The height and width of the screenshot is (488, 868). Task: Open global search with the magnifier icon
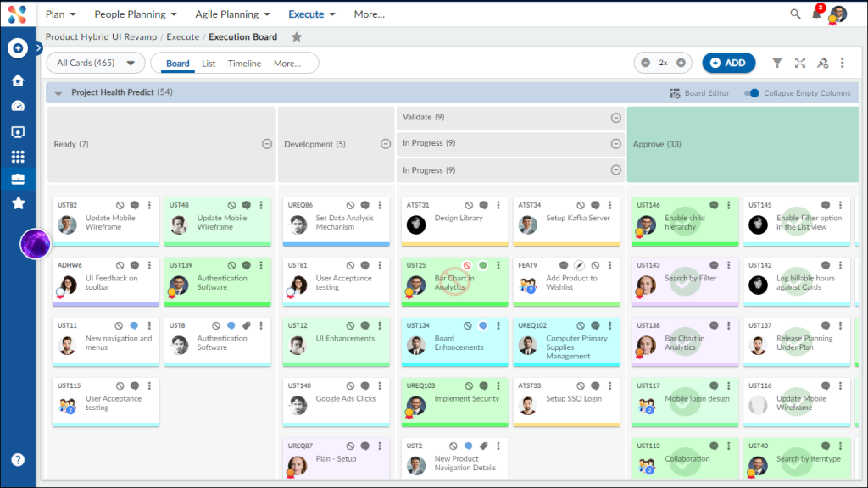[795, 14]
